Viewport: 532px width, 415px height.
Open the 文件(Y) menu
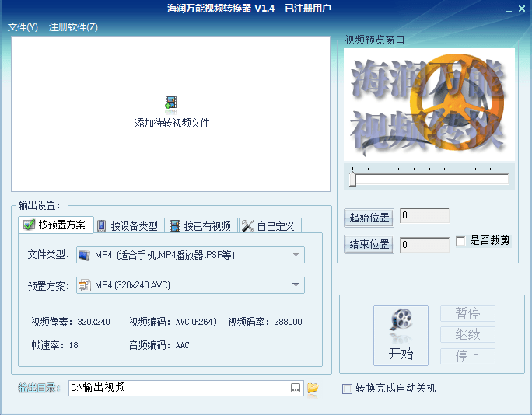(23, 27)
